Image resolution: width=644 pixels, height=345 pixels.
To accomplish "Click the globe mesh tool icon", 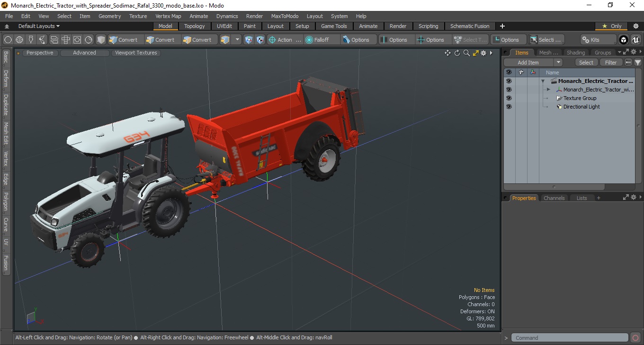I will [19, 40].
